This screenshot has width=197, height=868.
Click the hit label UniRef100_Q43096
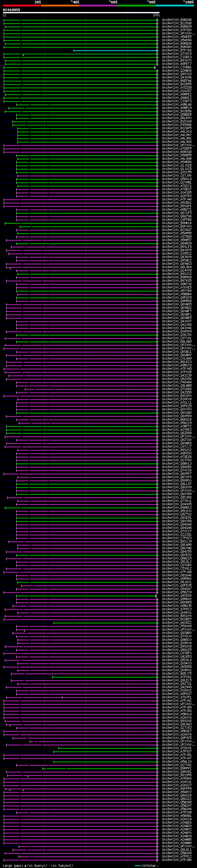click(177, 78)
